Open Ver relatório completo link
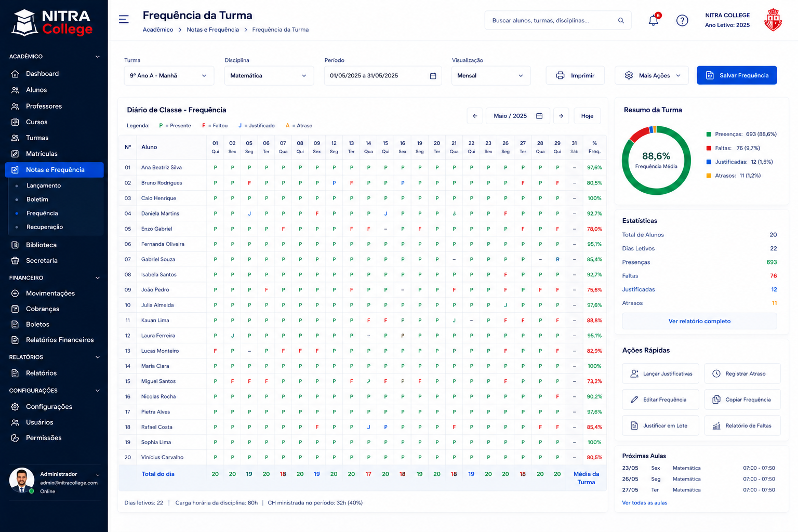798x532 pixels. (699, 321)
